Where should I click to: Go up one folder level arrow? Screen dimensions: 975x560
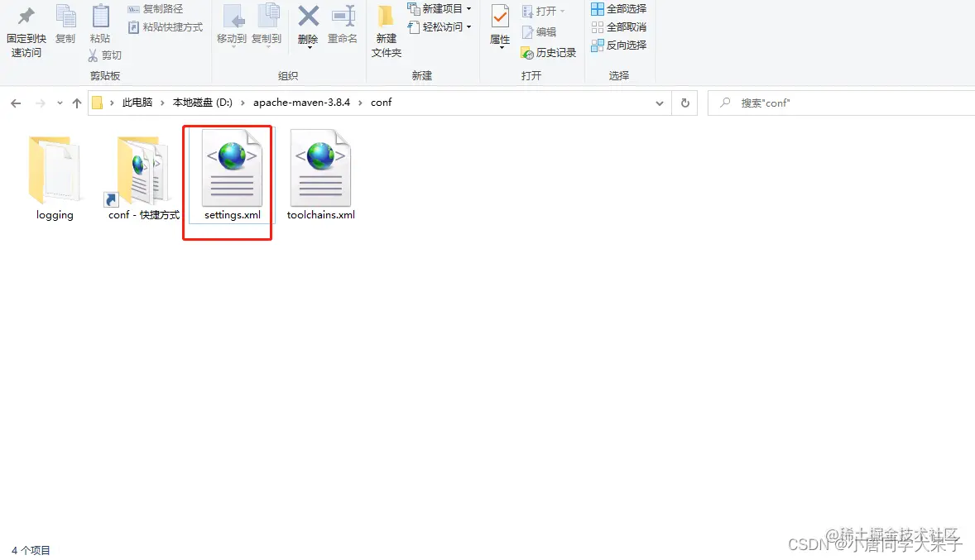(x=76, y=103)
